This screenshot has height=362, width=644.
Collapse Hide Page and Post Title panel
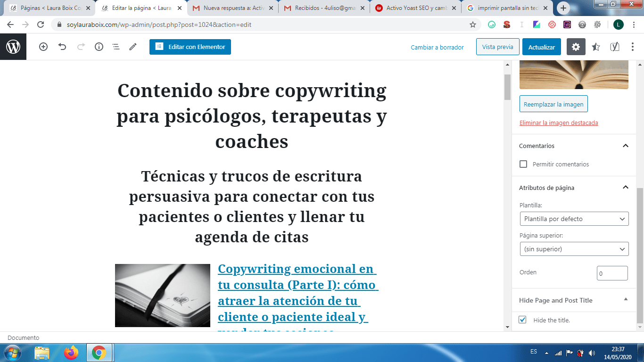coord(626,299)
